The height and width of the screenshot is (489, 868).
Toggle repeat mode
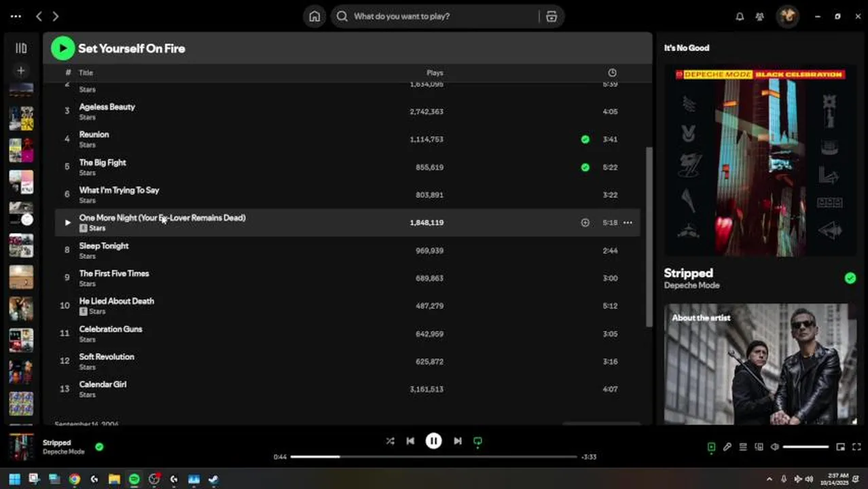tap(477, 441)
